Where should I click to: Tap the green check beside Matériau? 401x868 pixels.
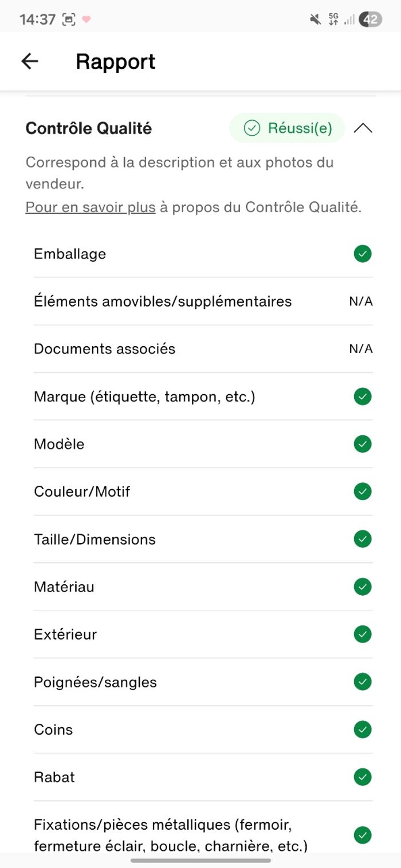(362, 586)
